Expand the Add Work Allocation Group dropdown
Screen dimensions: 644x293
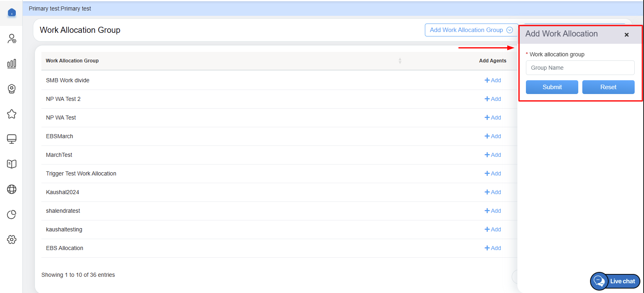pyautogui.click(x=471, y=30)
